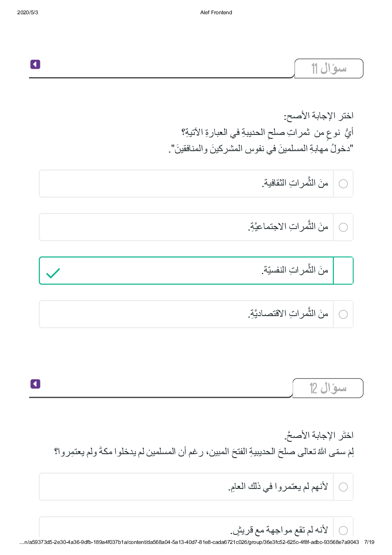The image size is (392, 555).
Task: Choose the radio for الثمرات الاجتماعيّة
Action: click(x=343, y=227)
